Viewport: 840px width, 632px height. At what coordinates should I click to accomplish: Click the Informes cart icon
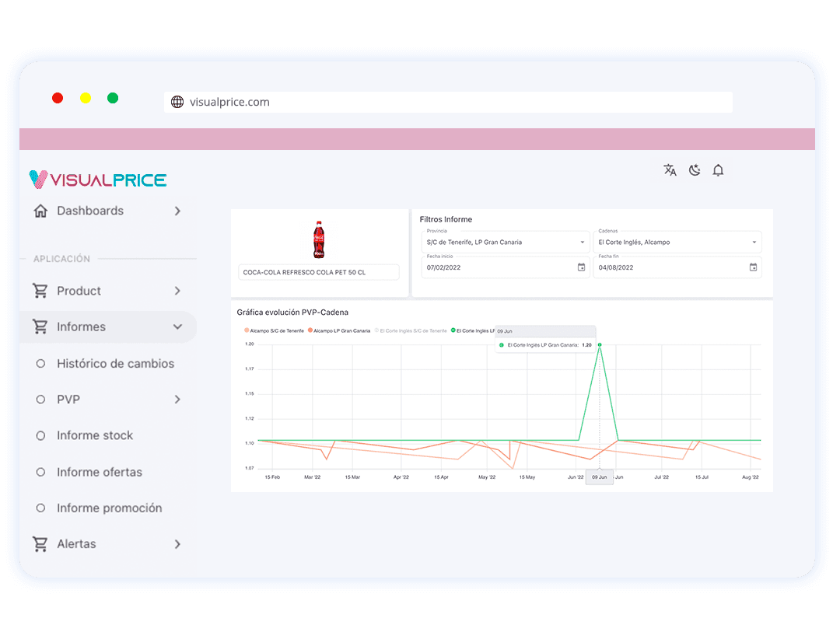click(40, 326)
